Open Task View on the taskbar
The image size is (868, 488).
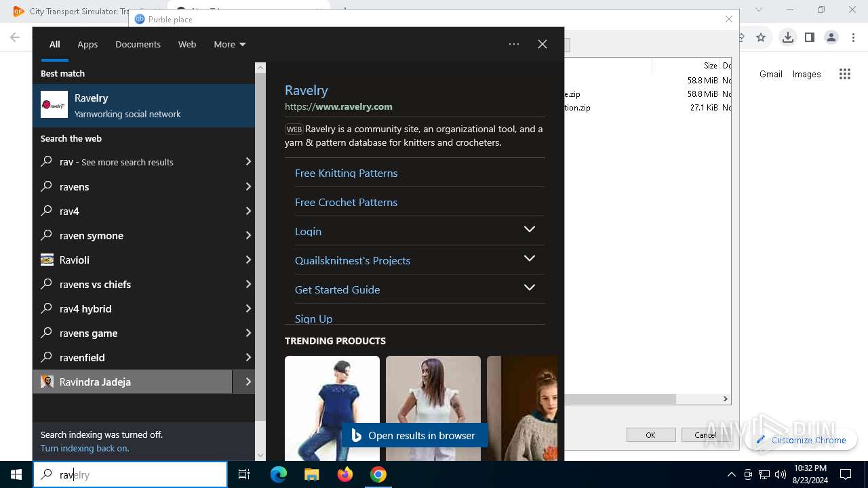(x=244, y=474)
